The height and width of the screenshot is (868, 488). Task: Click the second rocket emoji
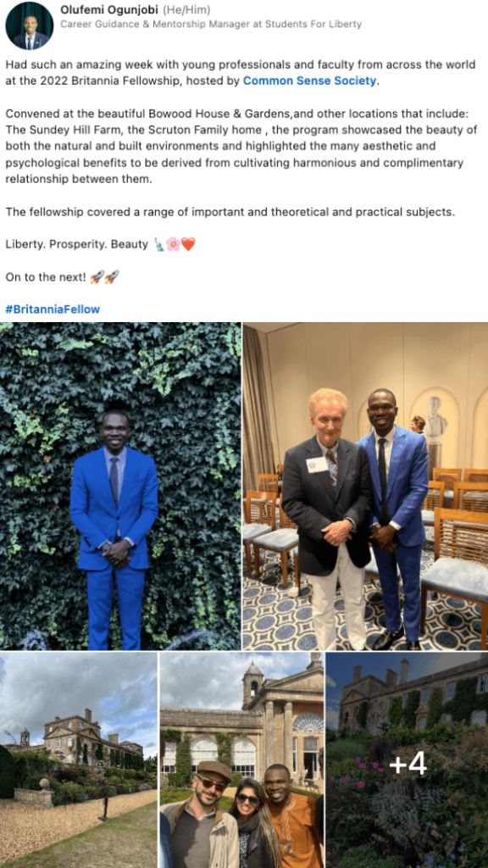coord(112,277)
